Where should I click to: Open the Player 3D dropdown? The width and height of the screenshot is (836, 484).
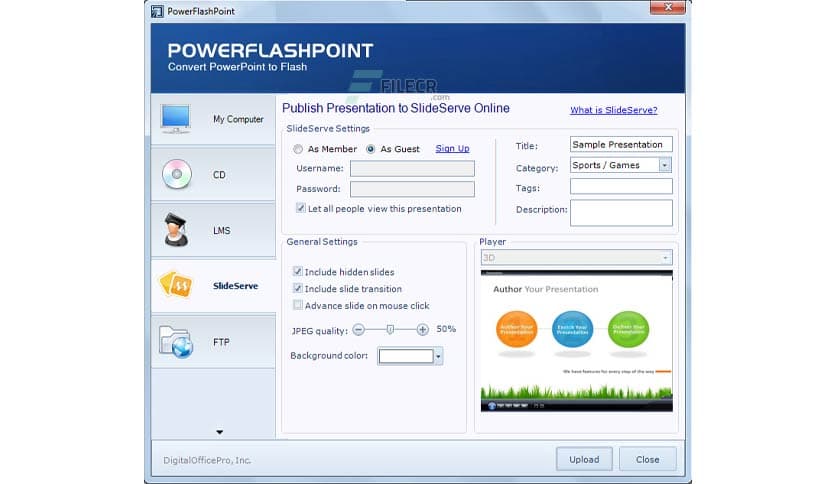coord(576,258)
